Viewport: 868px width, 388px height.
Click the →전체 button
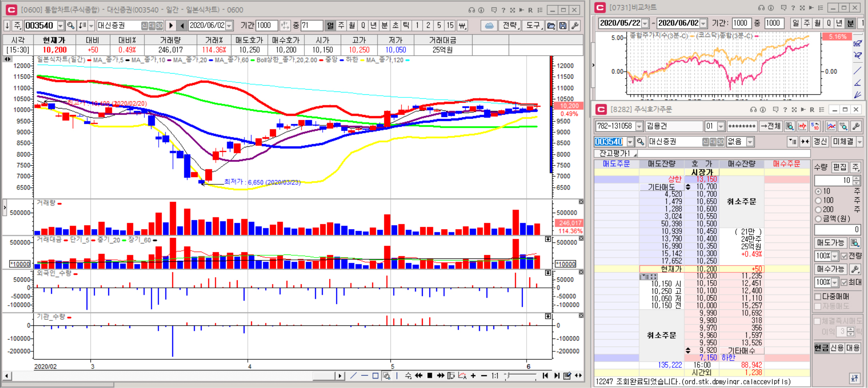tap(771, 126)
